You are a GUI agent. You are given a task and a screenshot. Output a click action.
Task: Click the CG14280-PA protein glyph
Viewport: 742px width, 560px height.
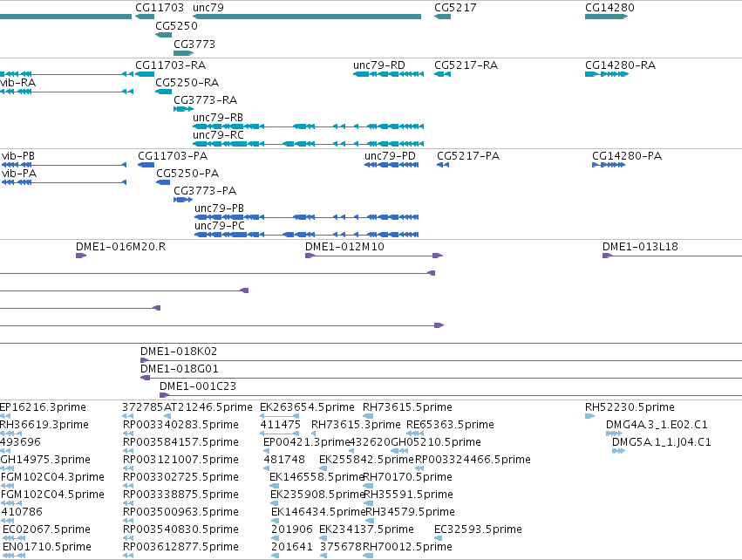(x=609, y=165)
